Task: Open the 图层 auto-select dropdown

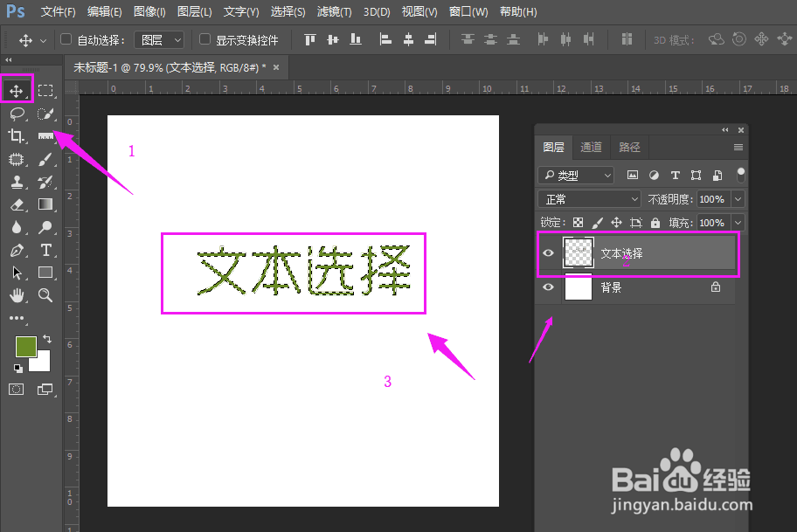Action: [159, 39]
